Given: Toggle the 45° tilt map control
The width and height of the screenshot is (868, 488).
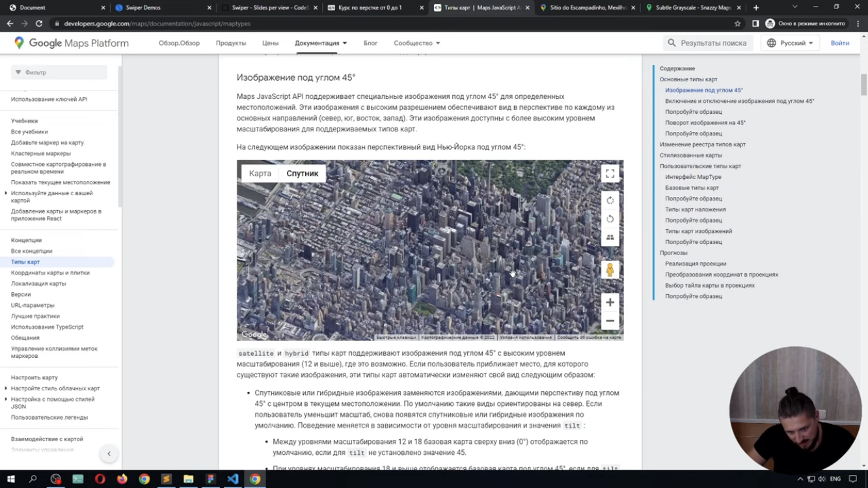Looking at the screenshot, I should [610, 237].
